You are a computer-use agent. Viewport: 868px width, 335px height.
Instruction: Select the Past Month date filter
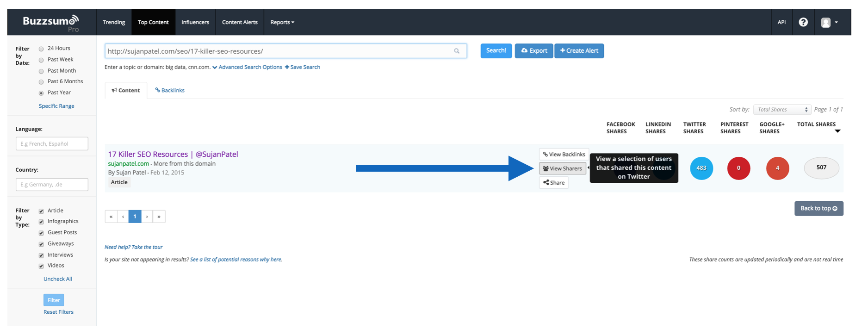tap(41, 71)
